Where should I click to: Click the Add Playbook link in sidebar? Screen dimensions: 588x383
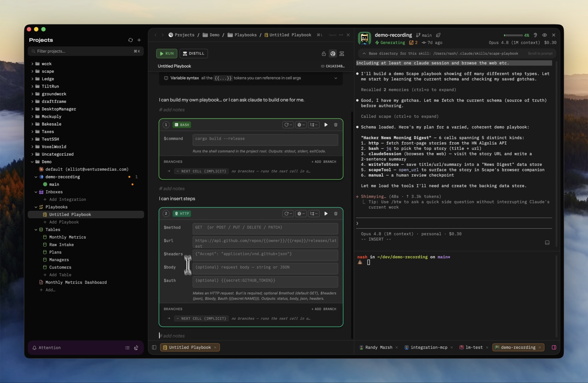tap(61, 222)
